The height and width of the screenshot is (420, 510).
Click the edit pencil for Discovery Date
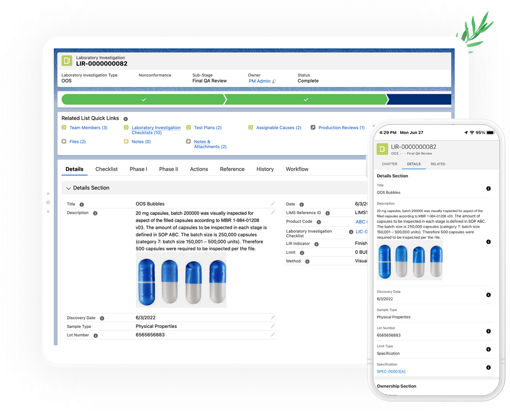point(273,317)
